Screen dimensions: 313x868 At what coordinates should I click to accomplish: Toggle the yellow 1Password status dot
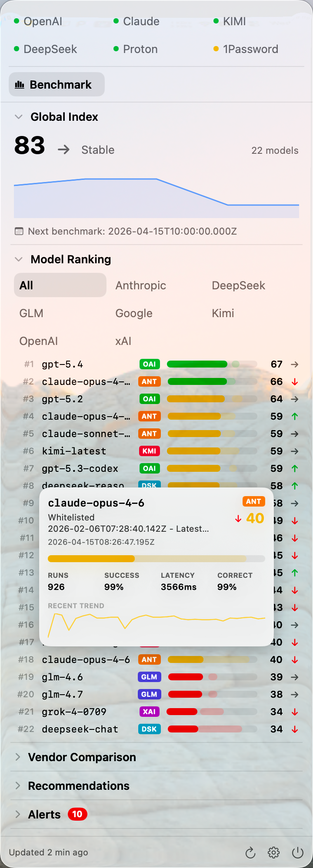pyautogui.click(x=216, y=48)
